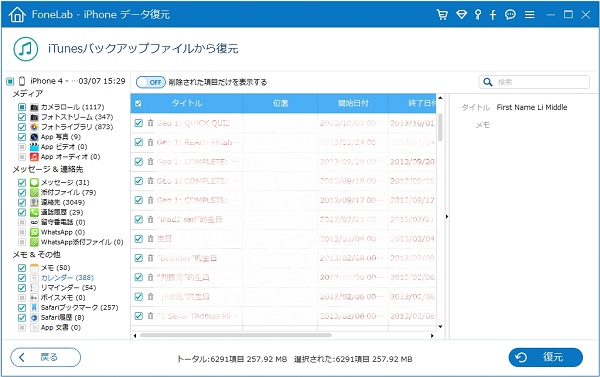This screenshot has width=600, height=377.
Task: Click the Photo Library (873) icon
Action: coord(34,127)
